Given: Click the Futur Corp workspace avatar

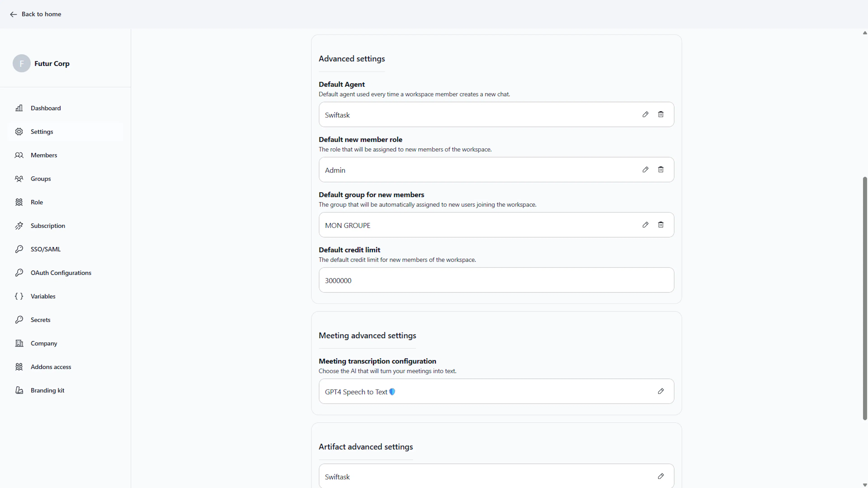Looking at the screenshot, I should click(21, 63).
